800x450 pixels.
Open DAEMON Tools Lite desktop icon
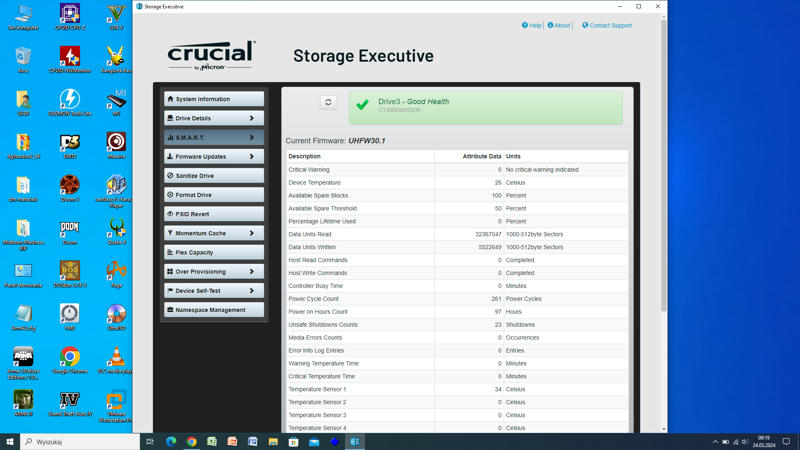click(x=70, y=102)
